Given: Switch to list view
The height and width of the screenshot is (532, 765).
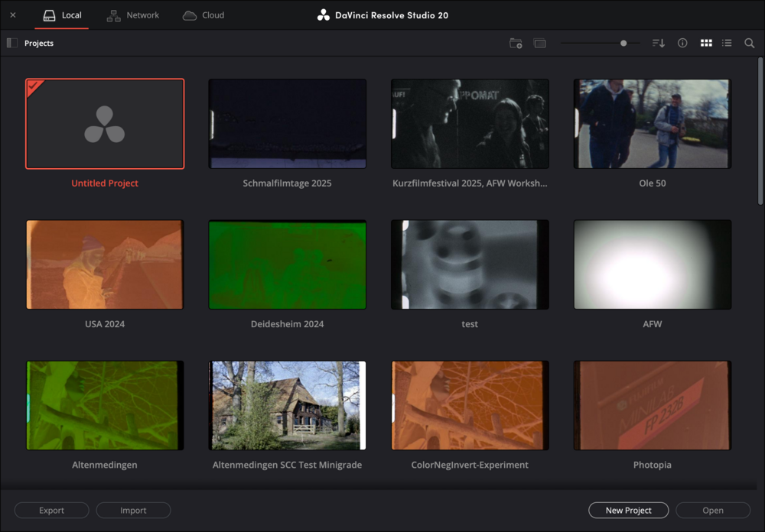Looking at the screenshot, I should (727, 44).
